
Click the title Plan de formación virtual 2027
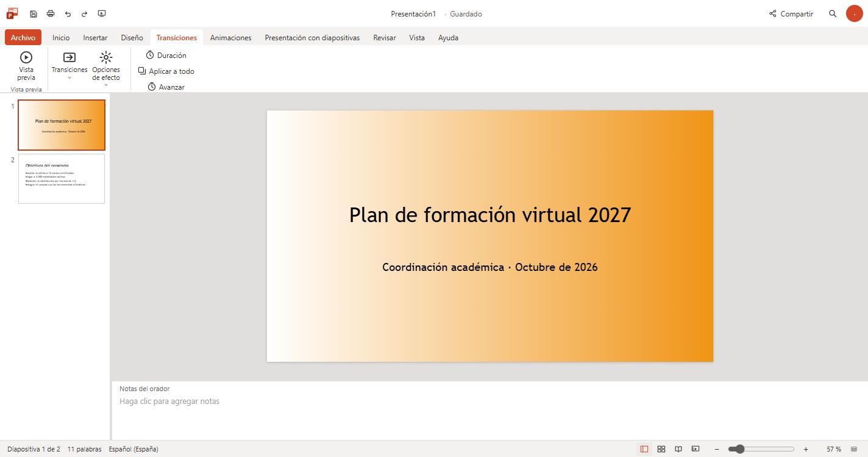point(490,215)
